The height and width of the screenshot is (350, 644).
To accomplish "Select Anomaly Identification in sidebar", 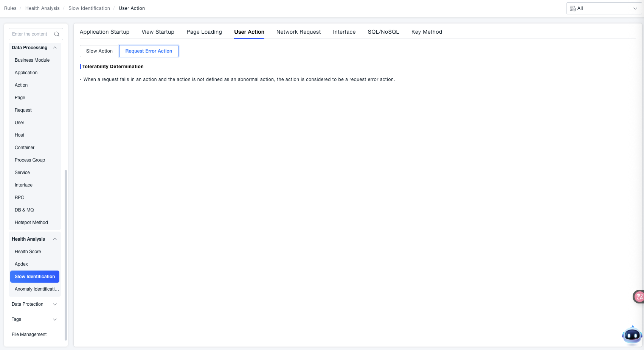I will [x=37, y=289].
